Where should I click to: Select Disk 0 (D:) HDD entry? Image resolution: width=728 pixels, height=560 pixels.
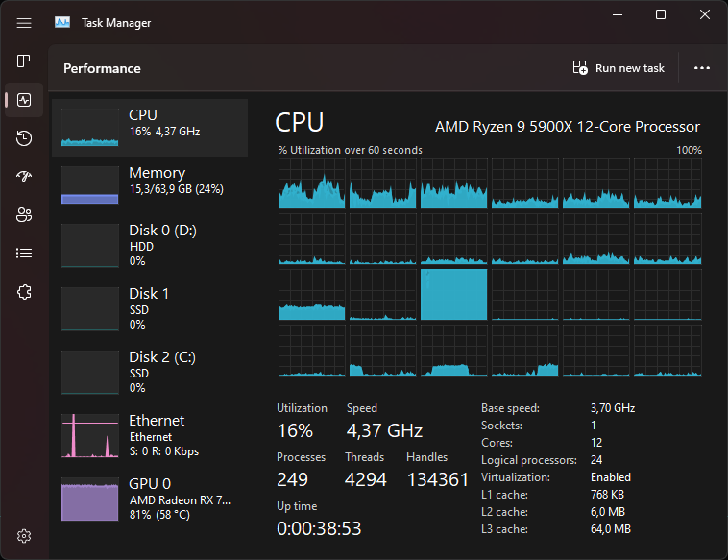150,245
